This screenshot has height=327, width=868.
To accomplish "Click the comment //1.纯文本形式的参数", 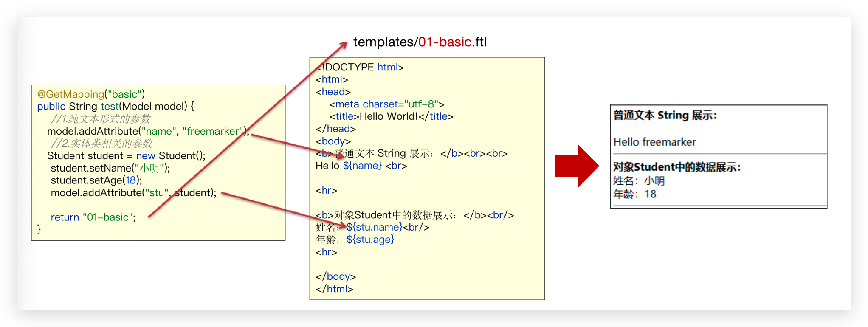I will point(101,118).
